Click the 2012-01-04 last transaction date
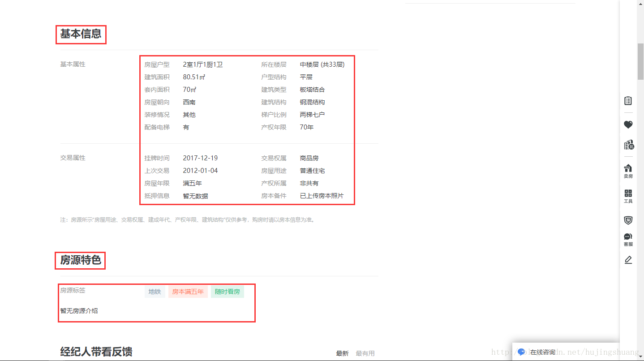644x361 pixels. pos(200,171)
